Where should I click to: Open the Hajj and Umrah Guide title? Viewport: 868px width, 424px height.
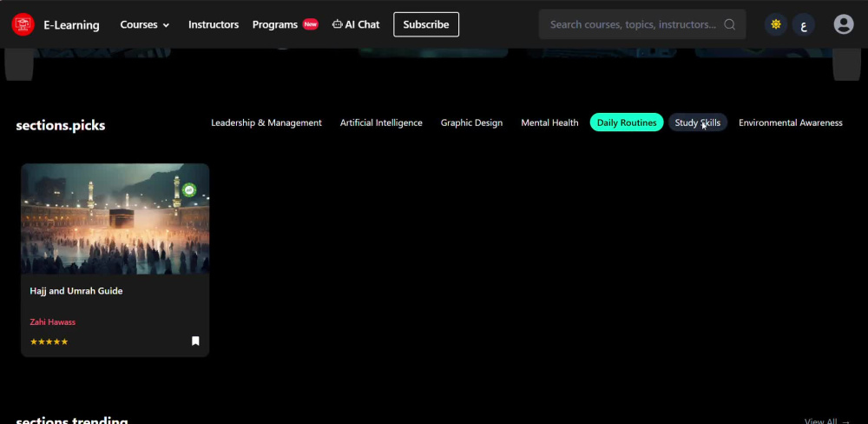coord(76,291)
